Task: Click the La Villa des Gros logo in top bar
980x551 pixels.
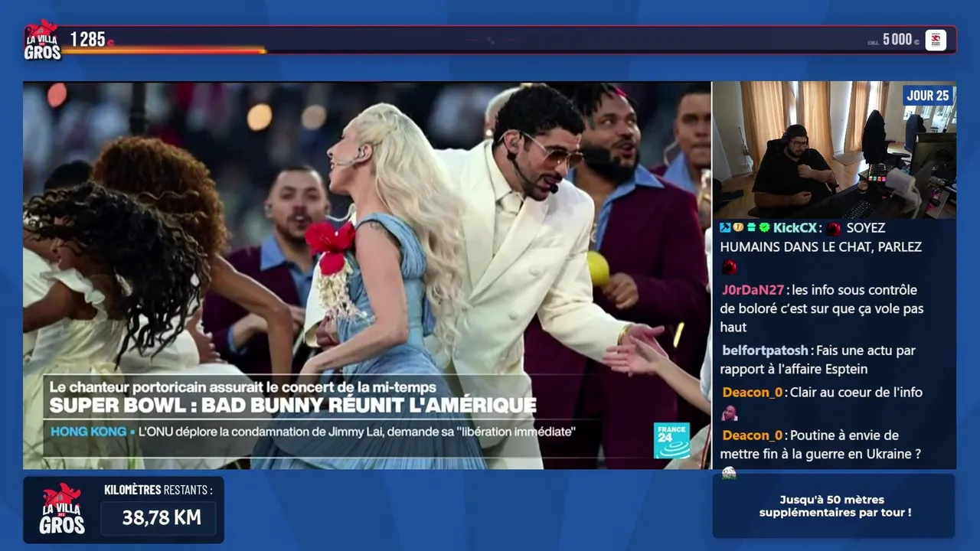Action: 42,40
